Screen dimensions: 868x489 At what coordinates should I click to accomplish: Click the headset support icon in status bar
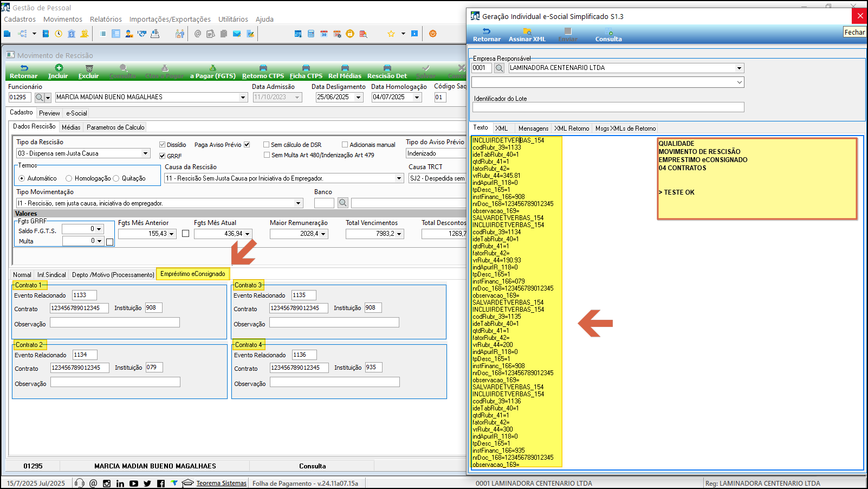[x=80, y=483]
